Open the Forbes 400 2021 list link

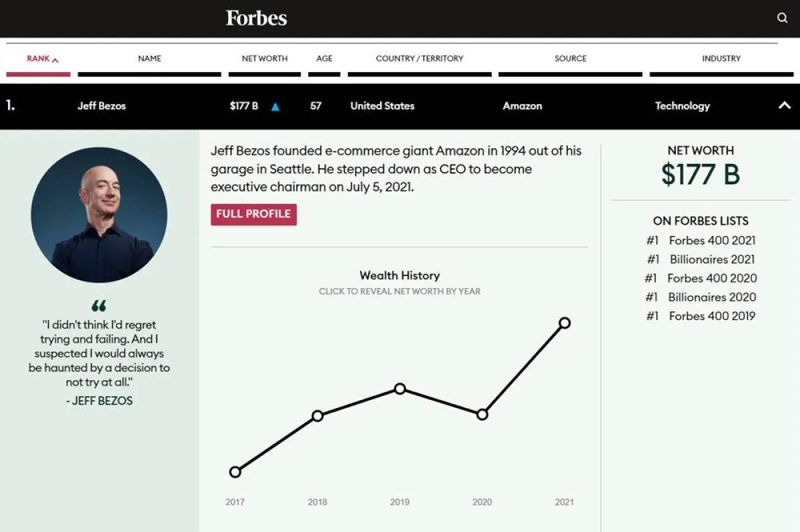point(712,241)
